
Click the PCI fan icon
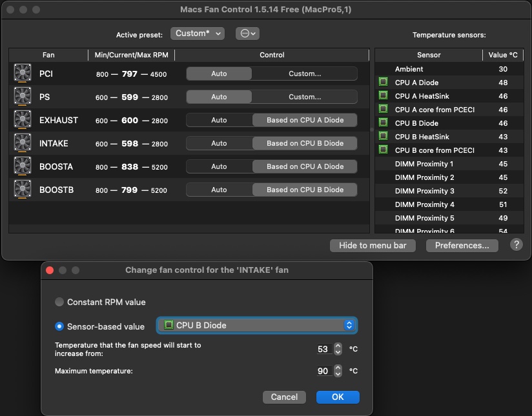click(x=23, y=73)
